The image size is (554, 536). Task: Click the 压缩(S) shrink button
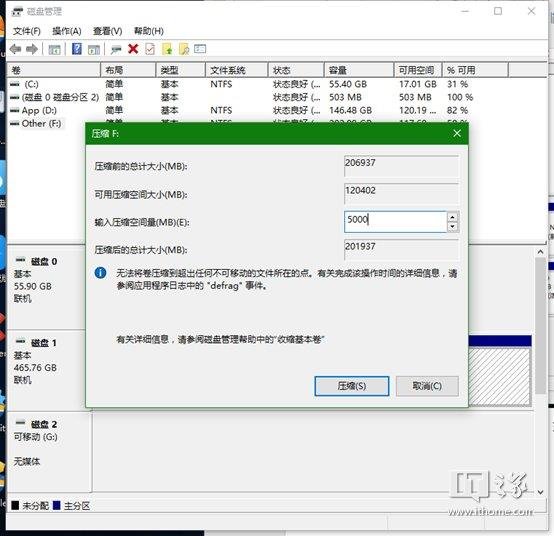(352, 386)
